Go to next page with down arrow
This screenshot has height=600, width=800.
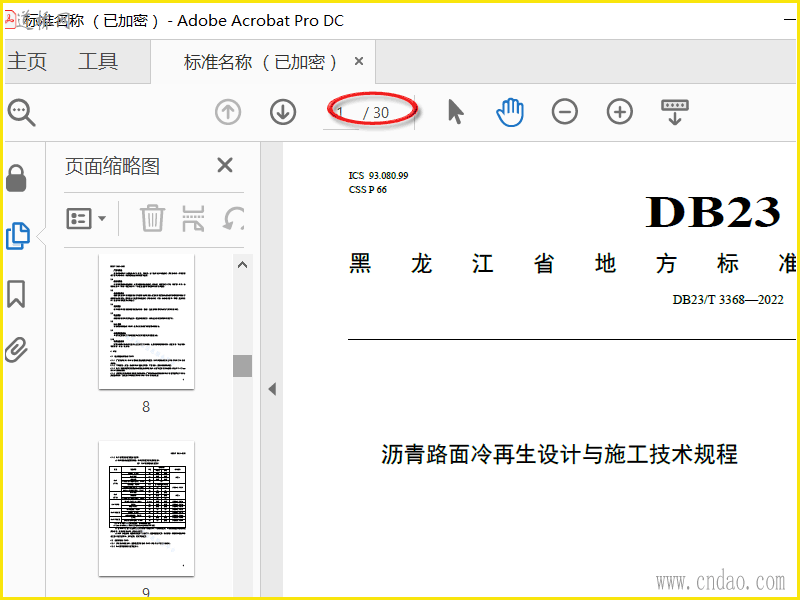[x=283, y=112]
